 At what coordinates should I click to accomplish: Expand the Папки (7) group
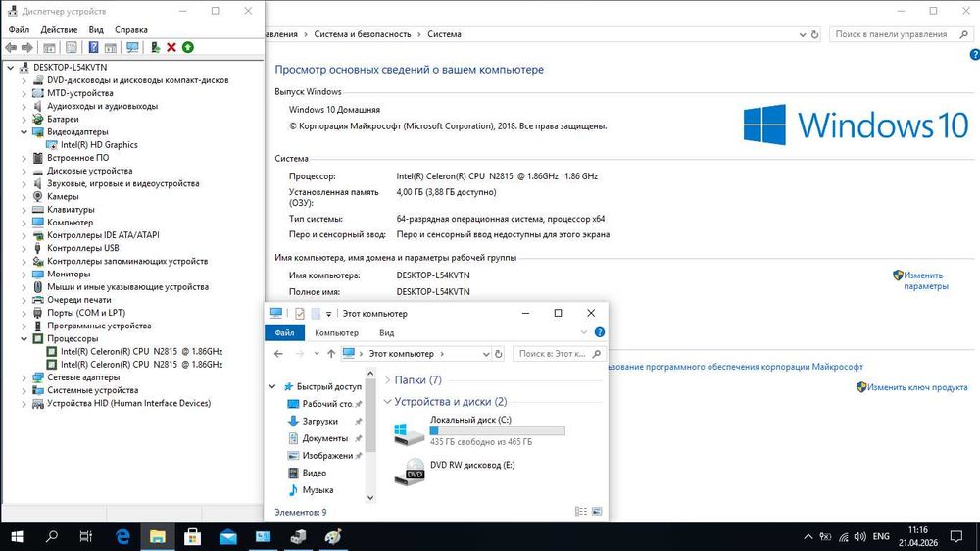[387, 380]
